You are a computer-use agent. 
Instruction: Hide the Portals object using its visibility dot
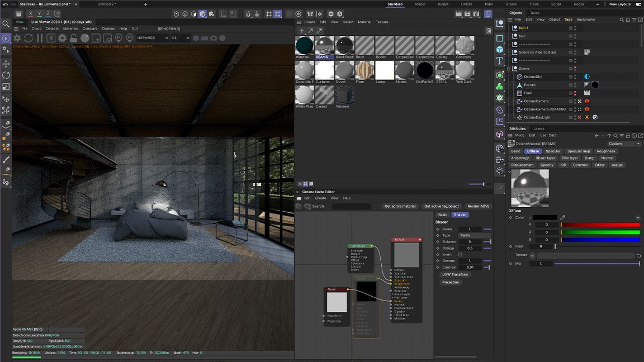(x=575, y=84)
